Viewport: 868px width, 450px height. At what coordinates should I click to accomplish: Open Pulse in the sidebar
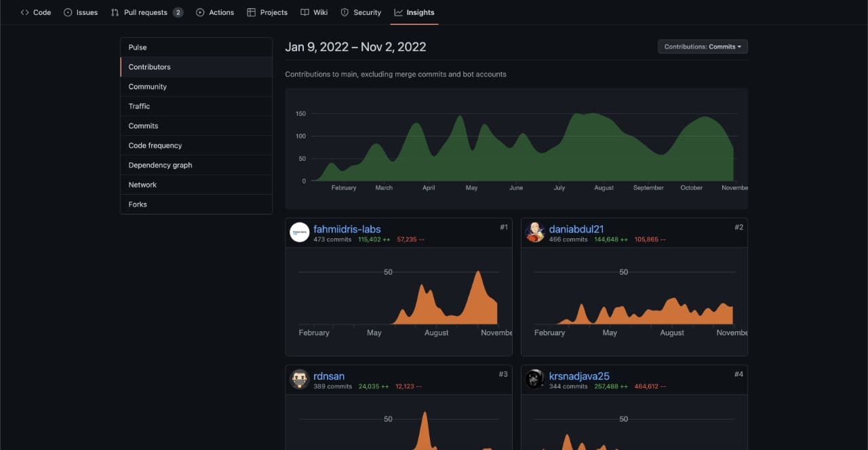click(196, 48)
